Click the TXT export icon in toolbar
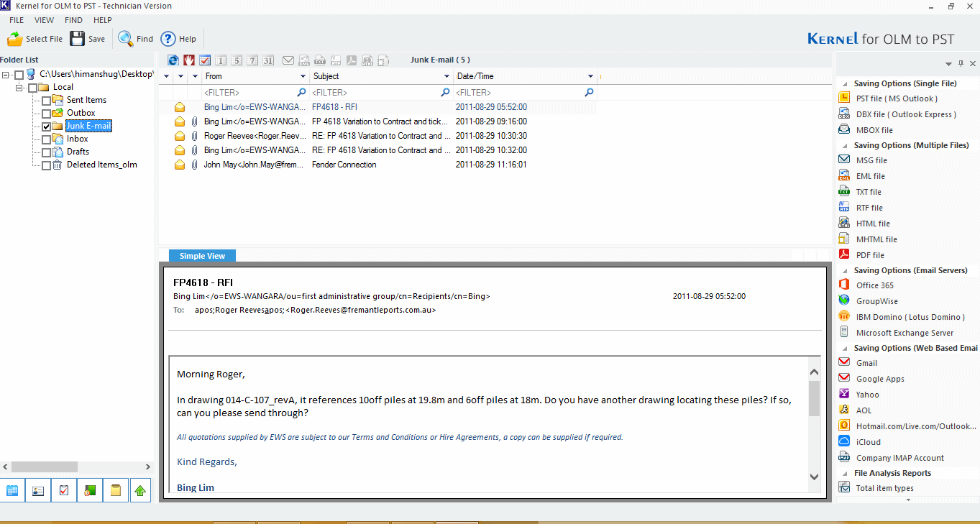 tap(320, 60)
